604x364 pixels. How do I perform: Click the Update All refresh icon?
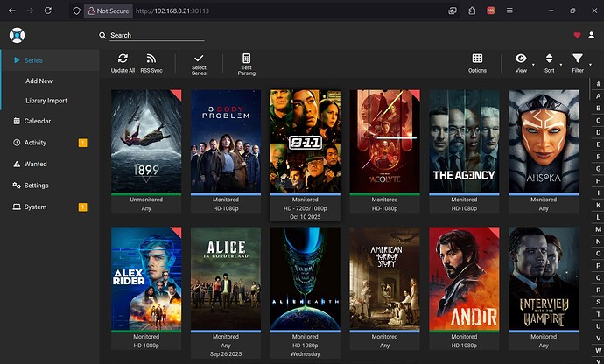(x=123, y=59)
